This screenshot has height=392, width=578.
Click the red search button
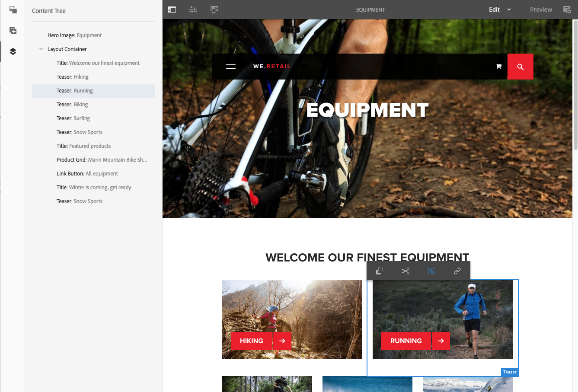point(521,67)
